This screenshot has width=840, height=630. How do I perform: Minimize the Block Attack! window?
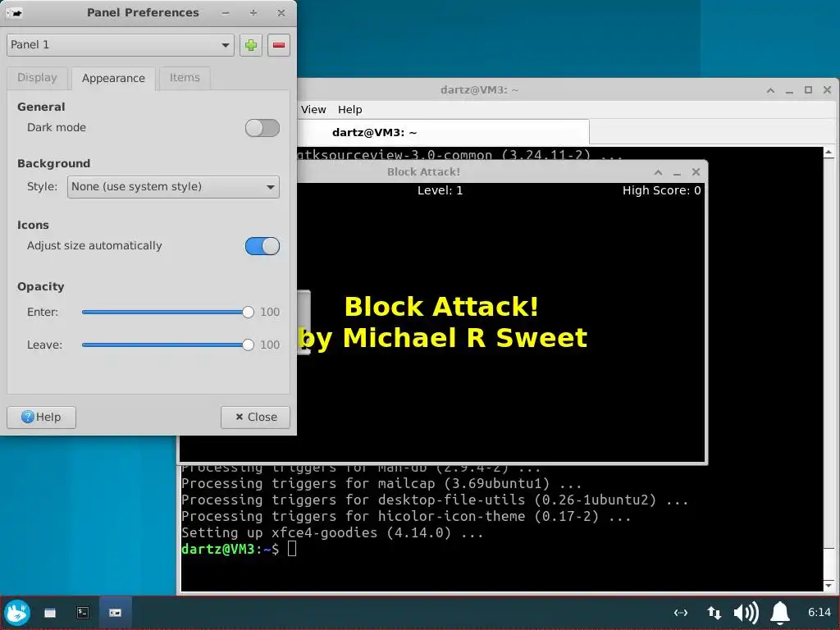coord(677,172)
